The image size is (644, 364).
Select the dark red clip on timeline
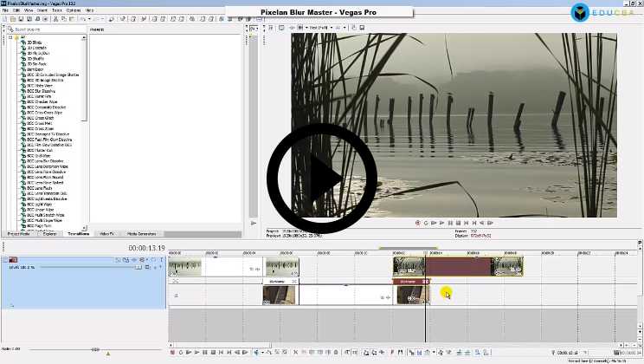click(459, 267)
